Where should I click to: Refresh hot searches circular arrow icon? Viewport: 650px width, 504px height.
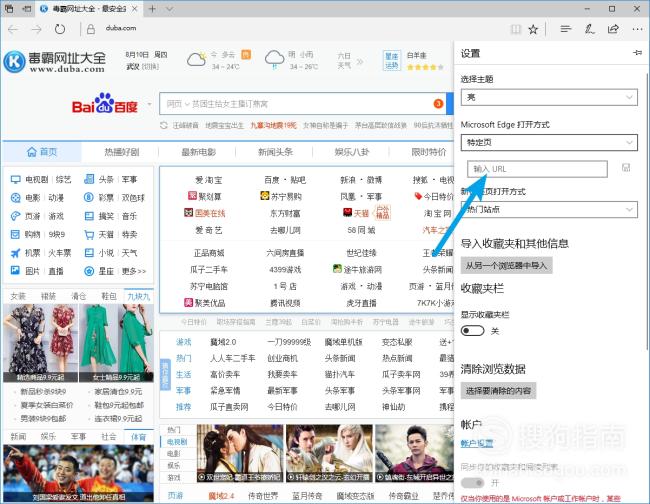click(164, 125)
